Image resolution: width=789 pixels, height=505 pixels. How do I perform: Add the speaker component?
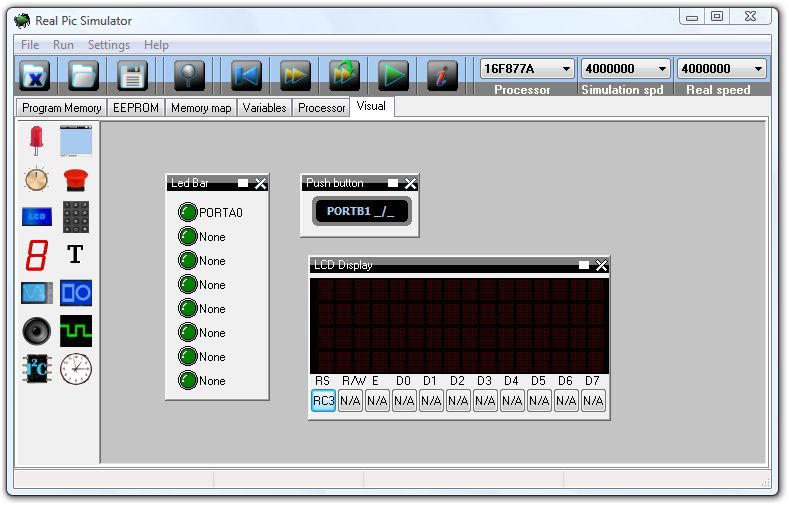(x=37, y=331)
